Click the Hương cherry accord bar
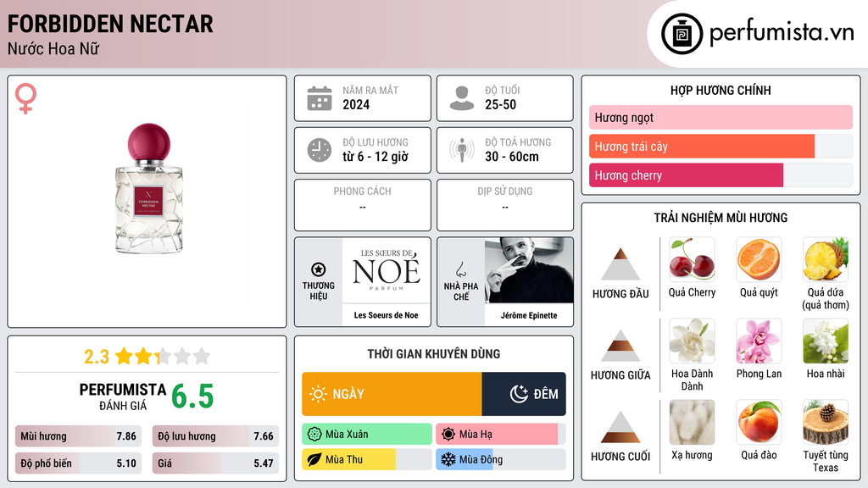The width and height of the screenshot is (868, 488). tap(721, 175)
